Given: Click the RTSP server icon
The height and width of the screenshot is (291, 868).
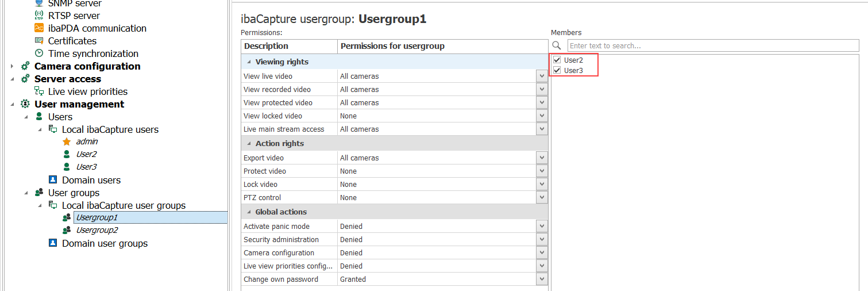Looking at the screenshot, I should (39, 16).
